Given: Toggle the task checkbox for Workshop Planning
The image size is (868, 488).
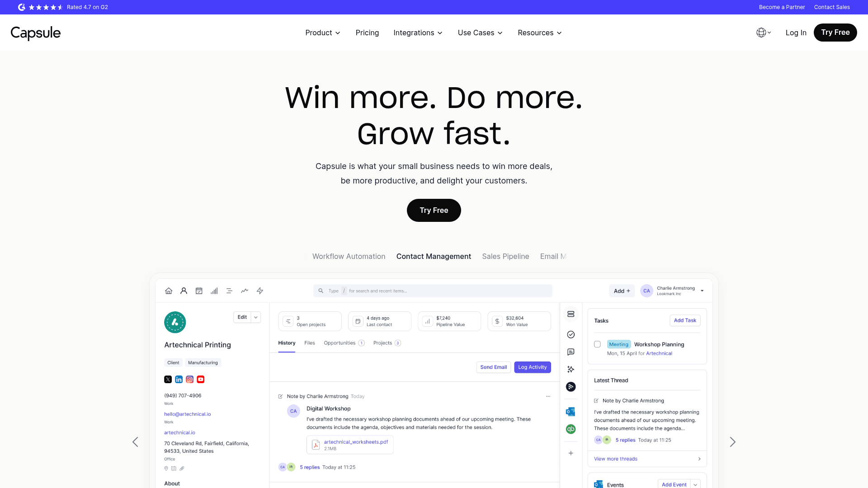Looking at the screenshot, I should (597, 344).
